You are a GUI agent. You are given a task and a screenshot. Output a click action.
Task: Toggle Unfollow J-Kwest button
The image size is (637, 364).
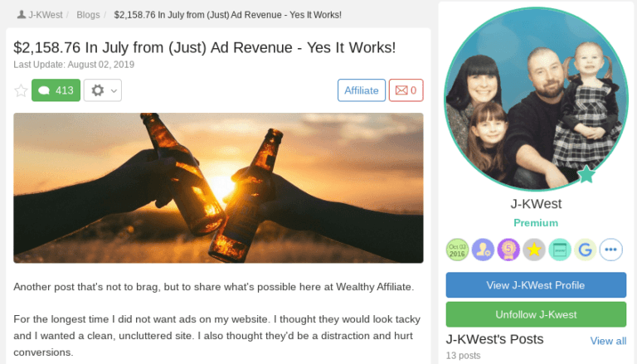pyautogui.click(x=536, y=314)
